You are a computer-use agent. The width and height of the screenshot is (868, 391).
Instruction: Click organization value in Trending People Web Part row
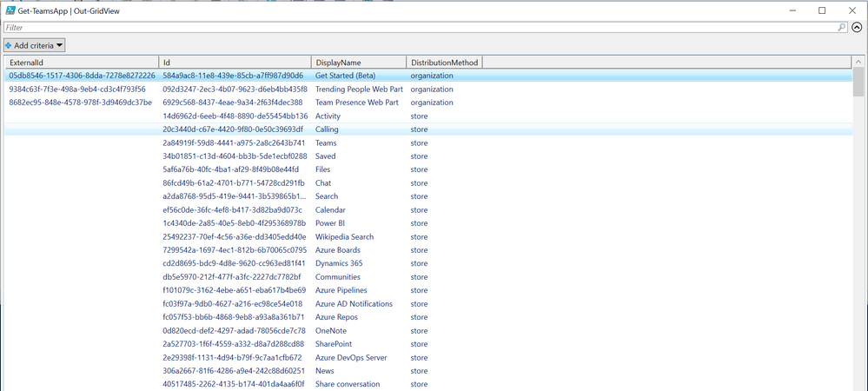(432, 89)
